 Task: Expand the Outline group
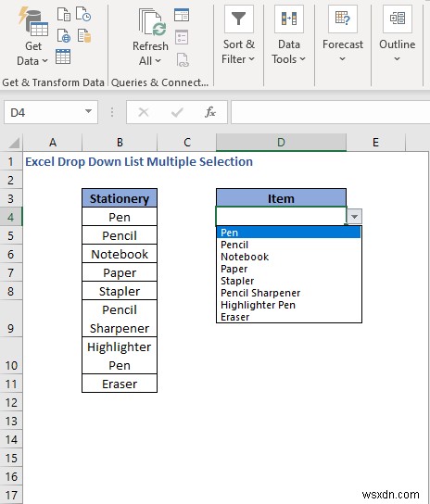398,34
